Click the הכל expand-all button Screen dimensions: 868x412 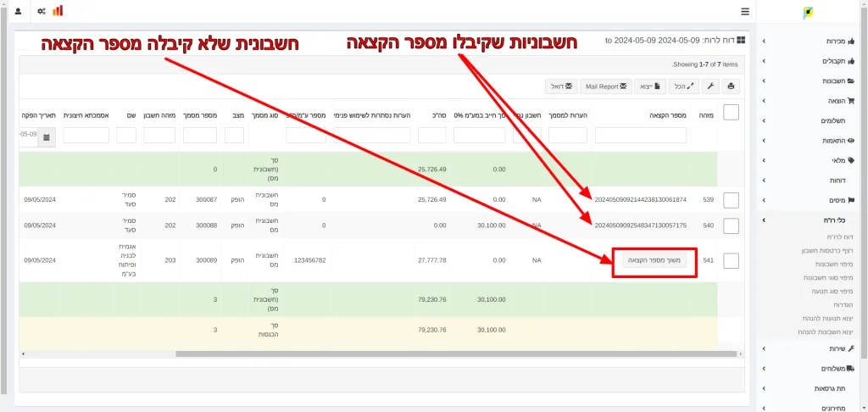(684, 86)
